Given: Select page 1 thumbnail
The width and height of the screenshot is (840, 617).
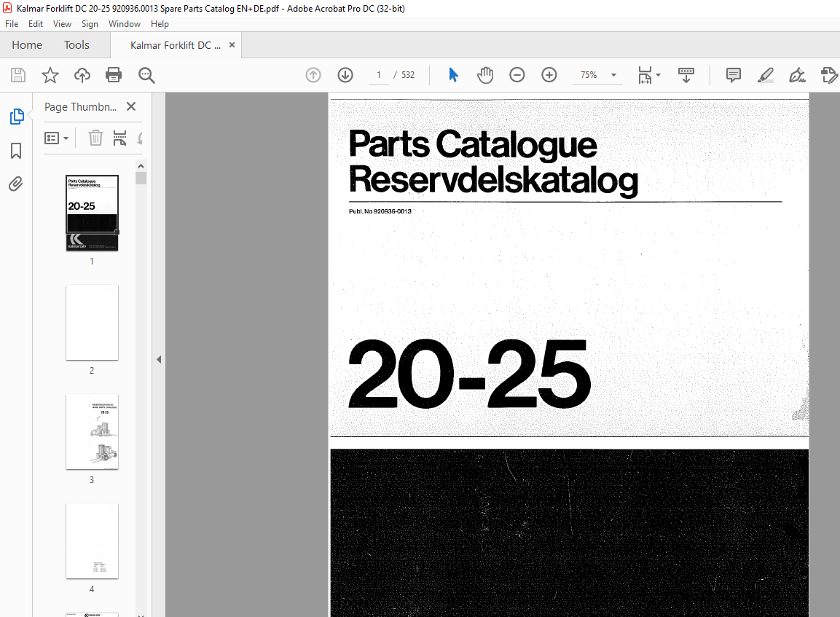Looking at the screenshot, I should [92, 213].
